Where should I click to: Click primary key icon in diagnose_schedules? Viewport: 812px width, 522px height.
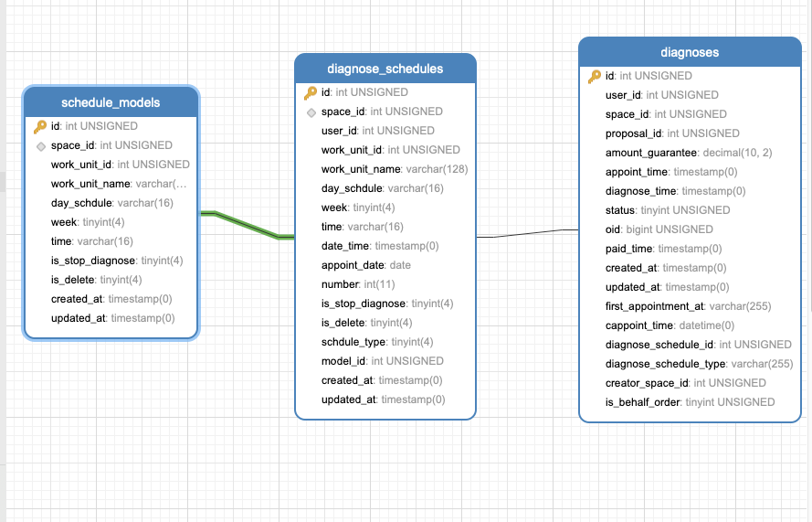pos(311,92)
